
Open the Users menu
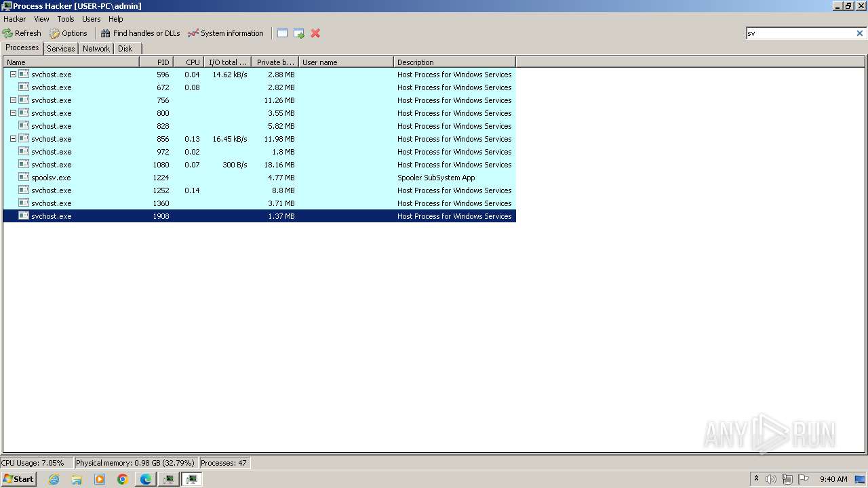tap(91, 19)
